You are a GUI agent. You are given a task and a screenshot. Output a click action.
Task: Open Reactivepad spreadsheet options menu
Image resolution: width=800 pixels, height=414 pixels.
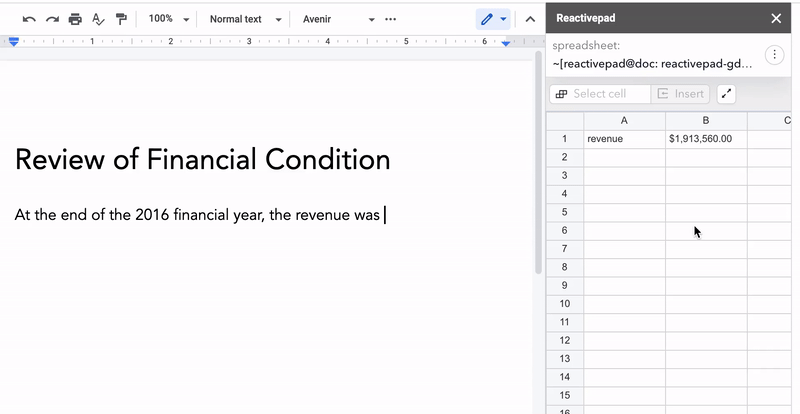(x=774, y=55)
